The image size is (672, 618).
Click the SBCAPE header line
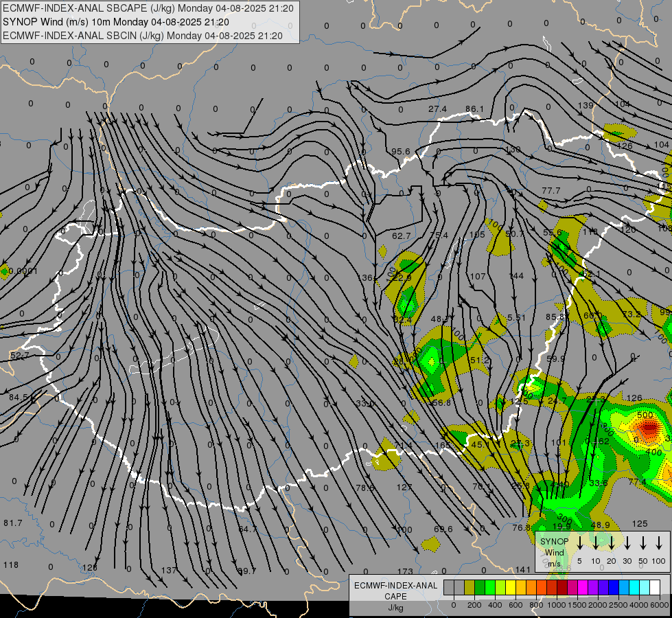click(x=148, y=8)
